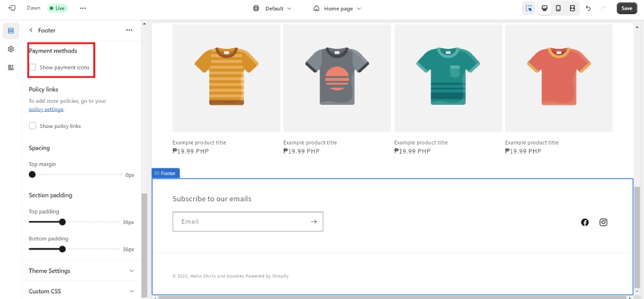This screenshot has width=644, height=299.
Task: Open Theme settings gear icon in sidebar
Action: [11, 50]
